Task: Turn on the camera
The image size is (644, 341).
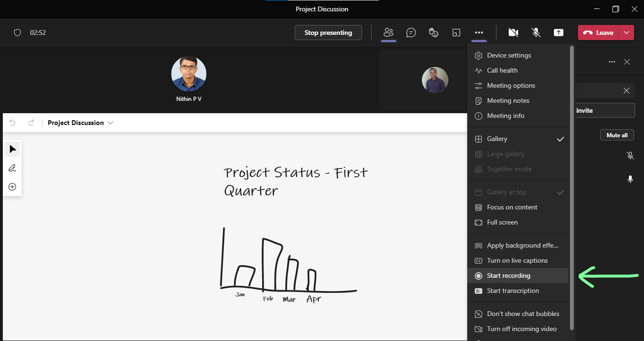Action: 513,33
